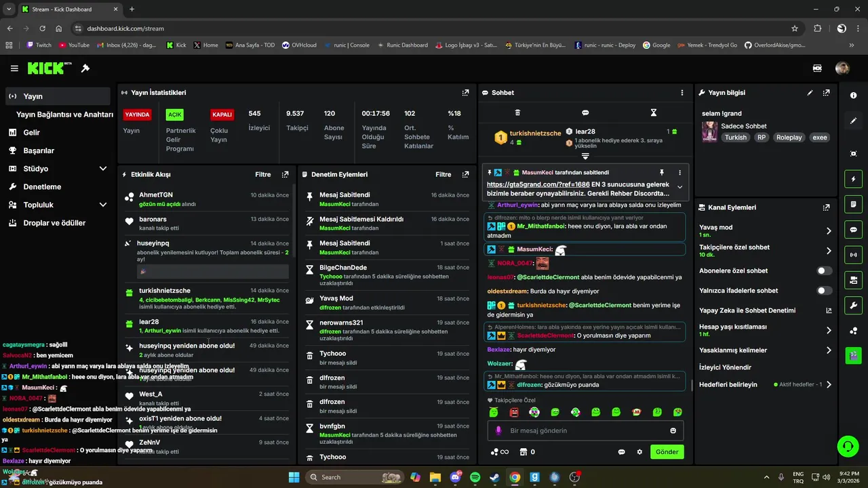Screen dimensions: 868x488
Task: Open the profile avatar at the top right
Action: coord(842,68)
